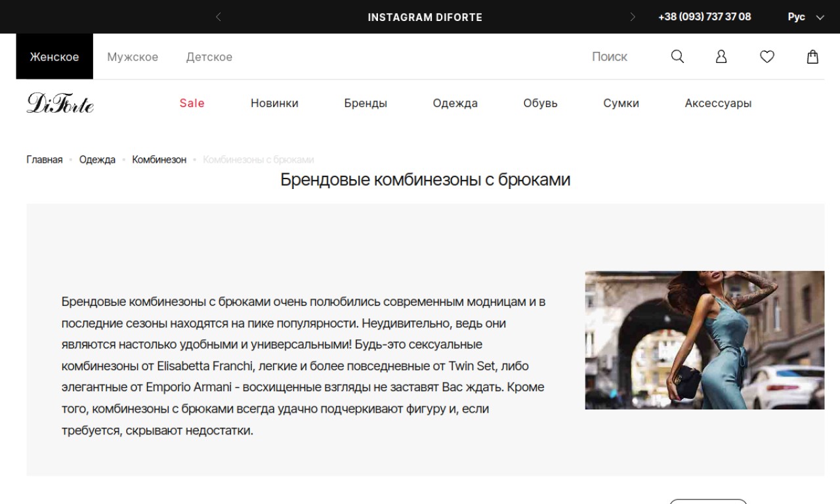
Task: Click the Поиск search field
Action: click(610, 57)
